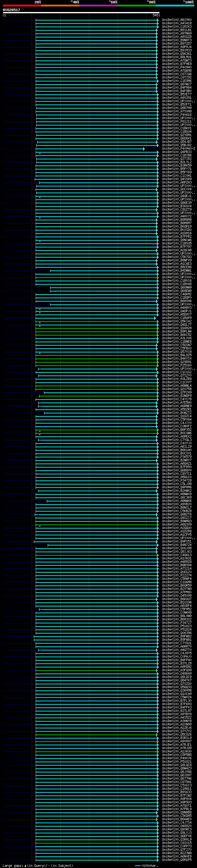Select hit label UniRef100_B8LMU1
Image resolution: width=197 pixels, height=868 pixels.
(x=177, y=57)
